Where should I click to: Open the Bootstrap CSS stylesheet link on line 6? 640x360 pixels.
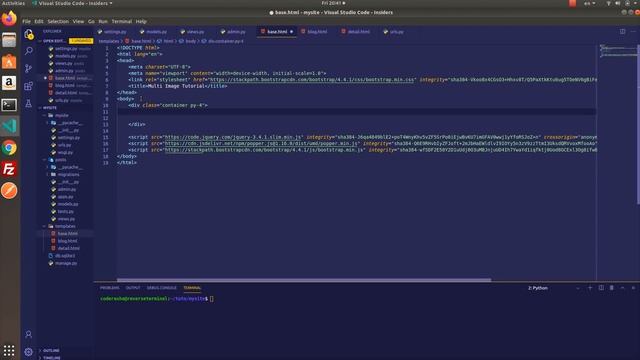pyautogui.click(x=312, y=80)
